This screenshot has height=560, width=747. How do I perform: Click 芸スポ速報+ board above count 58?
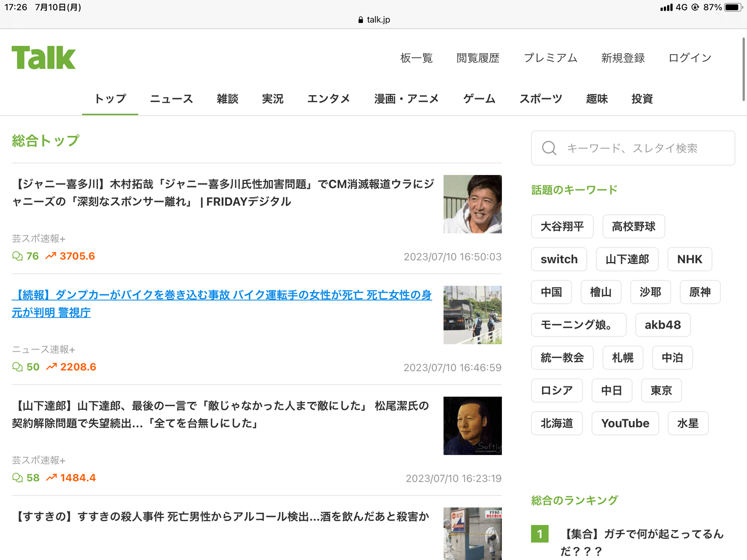click(x=39, y=460)
